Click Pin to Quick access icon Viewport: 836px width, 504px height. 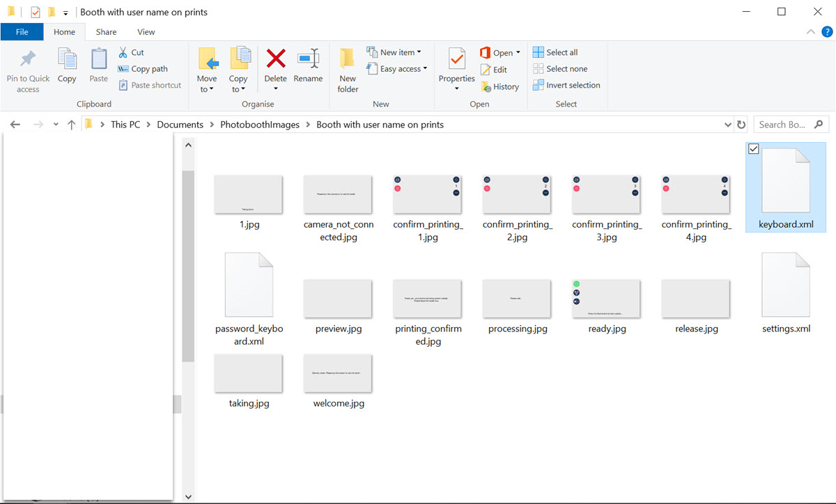point(28,59)
